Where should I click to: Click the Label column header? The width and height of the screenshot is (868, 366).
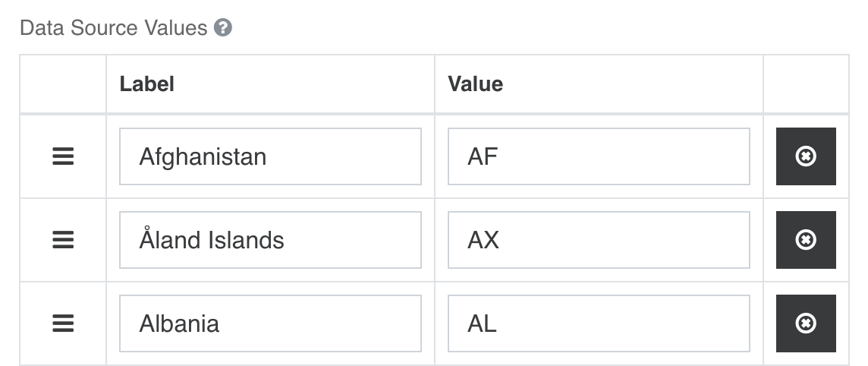147,84
